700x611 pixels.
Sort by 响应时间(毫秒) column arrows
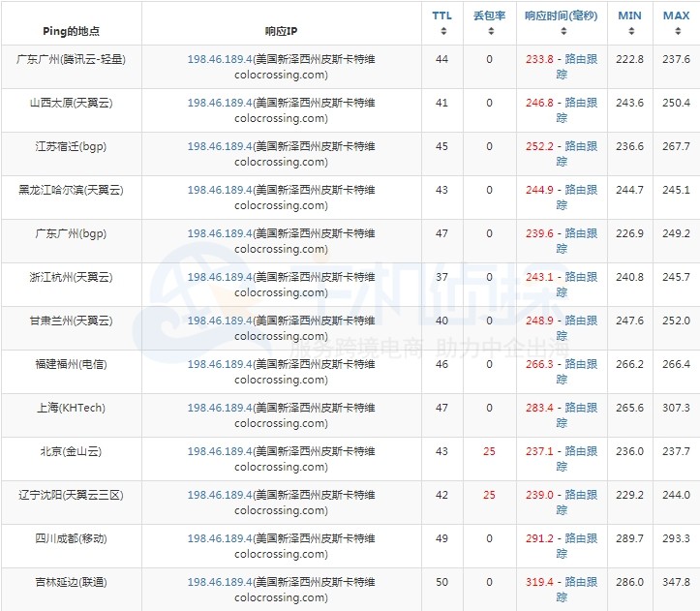pyautogui.click(x=563, y=31)
